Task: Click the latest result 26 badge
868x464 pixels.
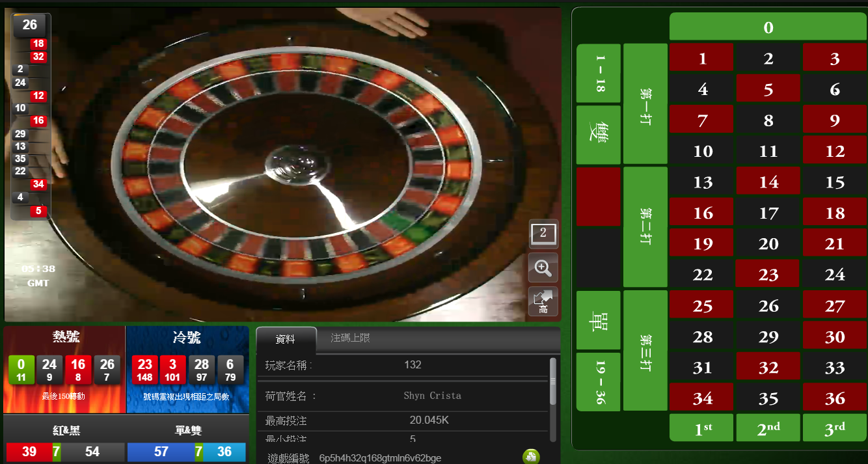Action: (x=30, y=25)
